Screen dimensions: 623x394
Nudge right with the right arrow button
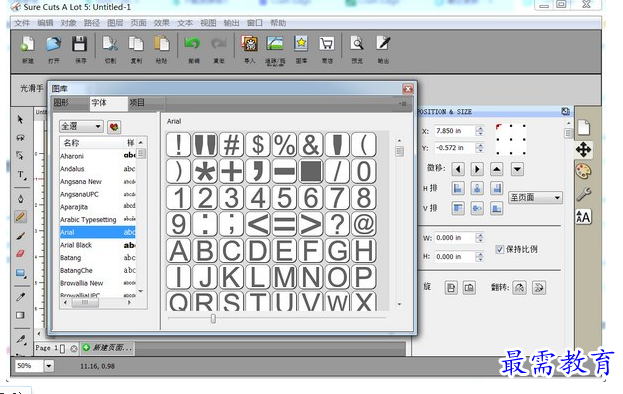click(477, 169)
